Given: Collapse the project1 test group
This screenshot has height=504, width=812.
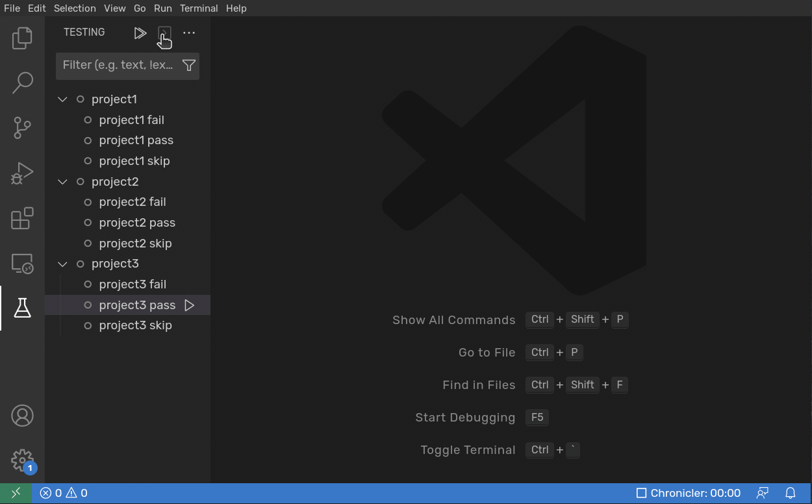Looking at the screenshot, I should pyautogui.click(x=62, y=99).
